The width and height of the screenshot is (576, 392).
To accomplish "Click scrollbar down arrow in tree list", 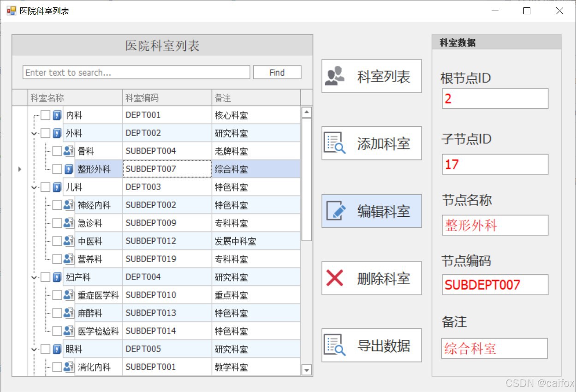I will click(307, 369).
